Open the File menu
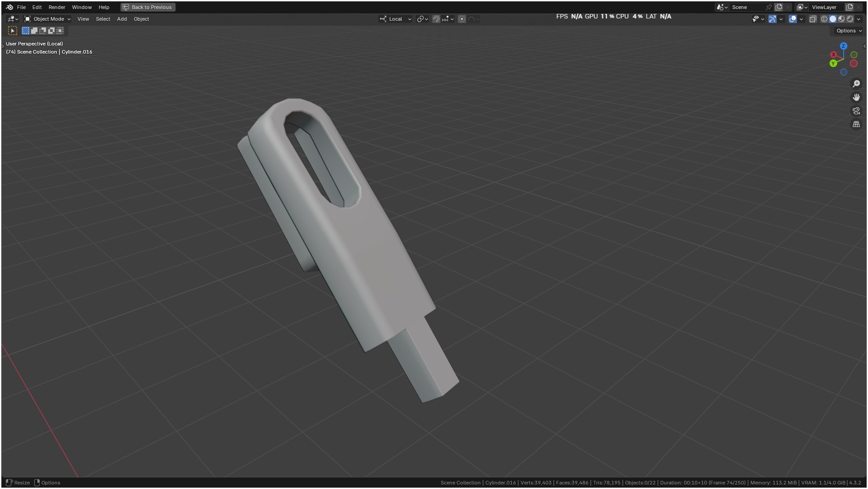Screen dimensions: 868x489 tap(21, 7)
